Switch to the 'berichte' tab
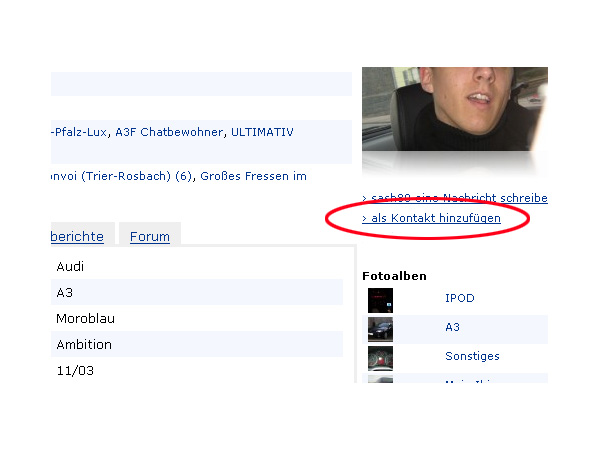The image size is (600, 450). click(x=77, y=237)
